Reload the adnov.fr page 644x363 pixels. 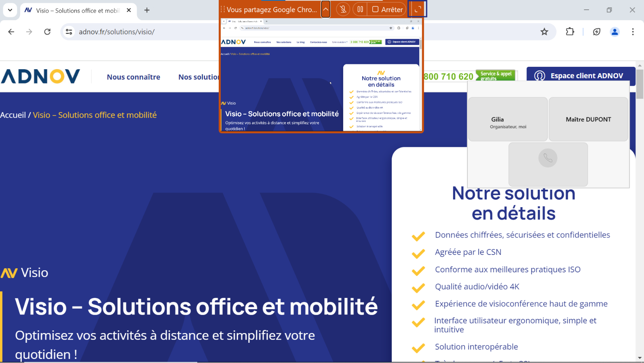pyautogui.click(x=47, y=32)
